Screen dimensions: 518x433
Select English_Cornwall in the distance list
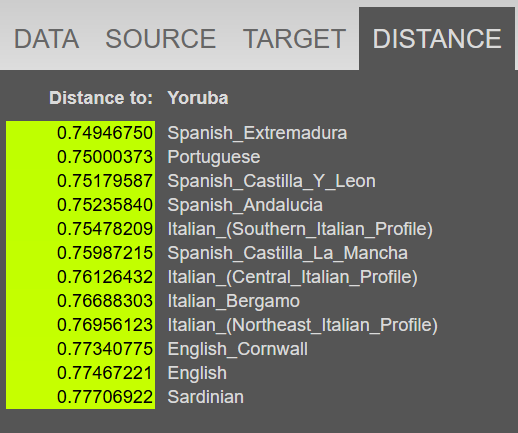(237, 349)
